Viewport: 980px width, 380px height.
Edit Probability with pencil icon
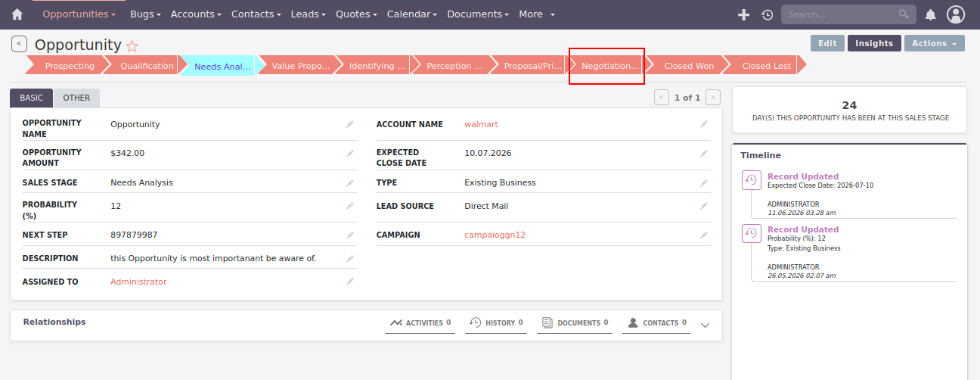pyautogui.click(x=350, y=206)
